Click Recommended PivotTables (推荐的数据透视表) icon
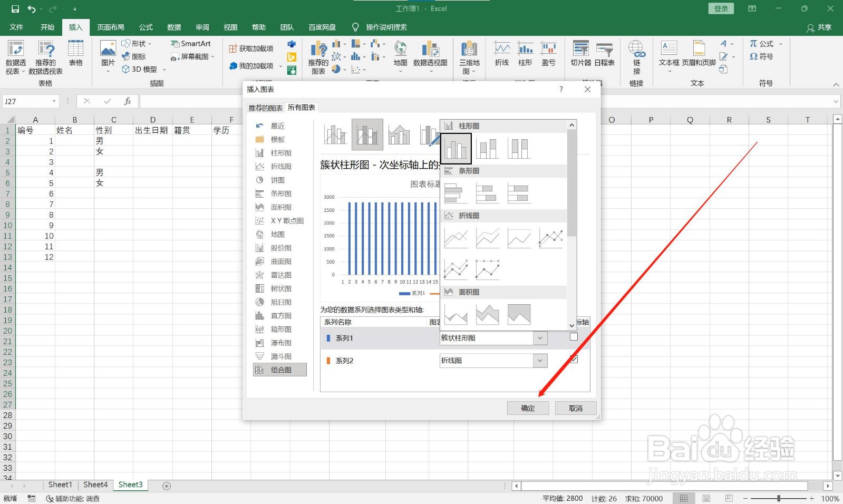843x504 pixels. click(45, 57)
